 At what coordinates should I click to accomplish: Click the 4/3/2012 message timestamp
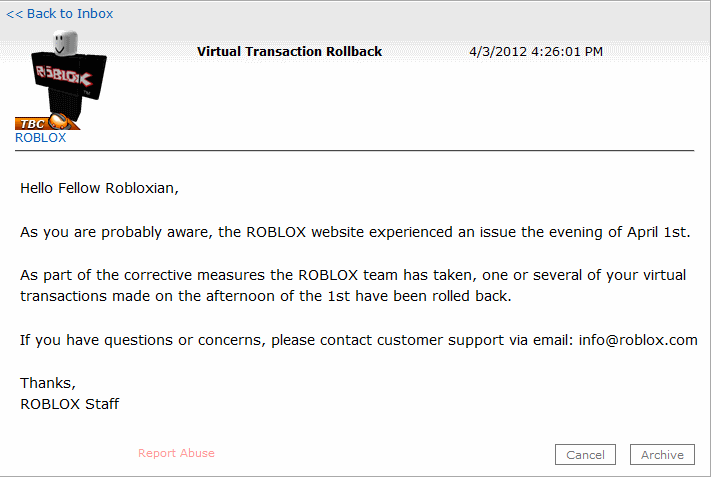point(535,51)
